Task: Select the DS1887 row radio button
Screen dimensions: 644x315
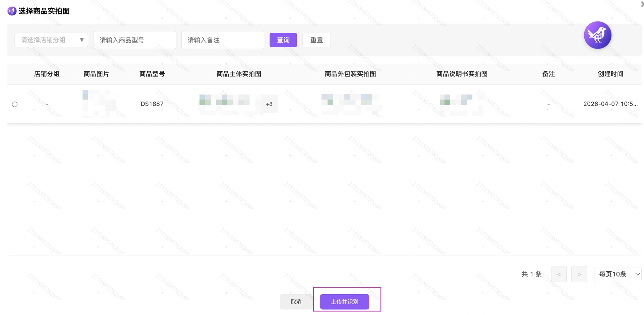Action: point(15,104)
